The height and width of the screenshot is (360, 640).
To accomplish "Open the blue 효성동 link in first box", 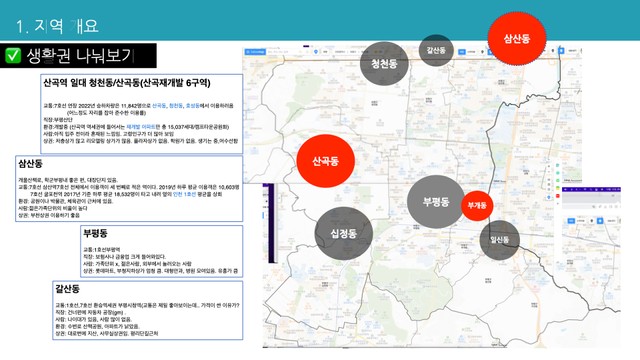I will (x=192, y=106).
